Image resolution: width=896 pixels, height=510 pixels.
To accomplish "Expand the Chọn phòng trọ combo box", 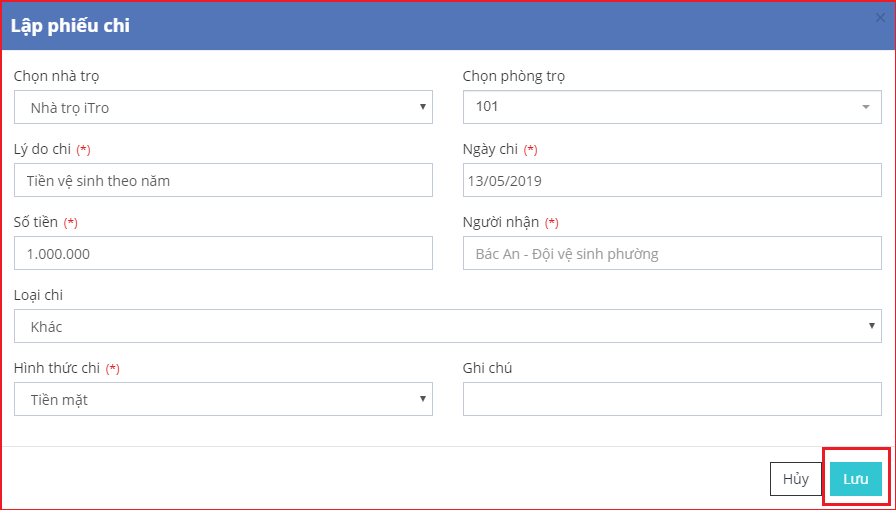I will (x=672, y=107).
